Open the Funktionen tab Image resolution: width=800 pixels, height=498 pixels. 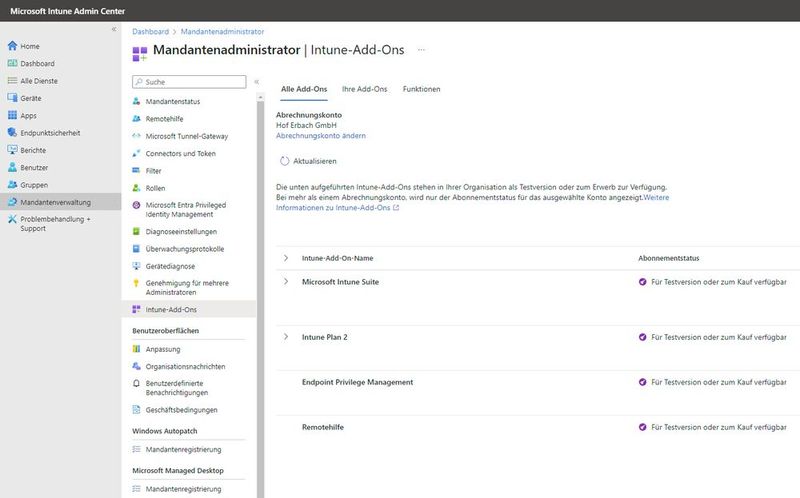coord(421,89)
